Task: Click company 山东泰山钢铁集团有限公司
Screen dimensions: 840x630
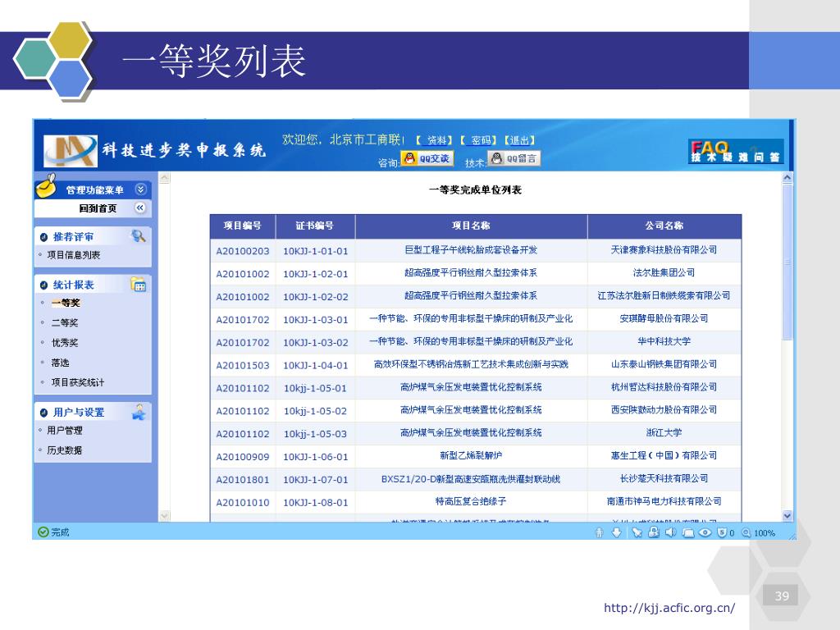Action: click(664, 364)
